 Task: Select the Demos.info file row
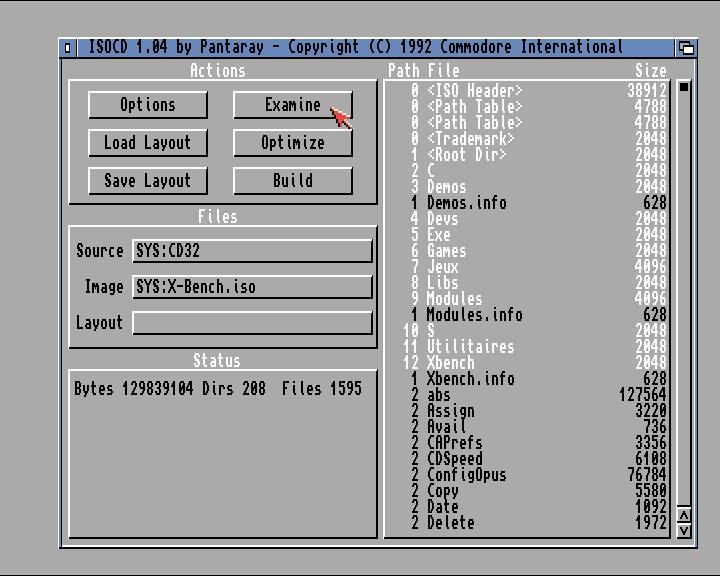527,203
